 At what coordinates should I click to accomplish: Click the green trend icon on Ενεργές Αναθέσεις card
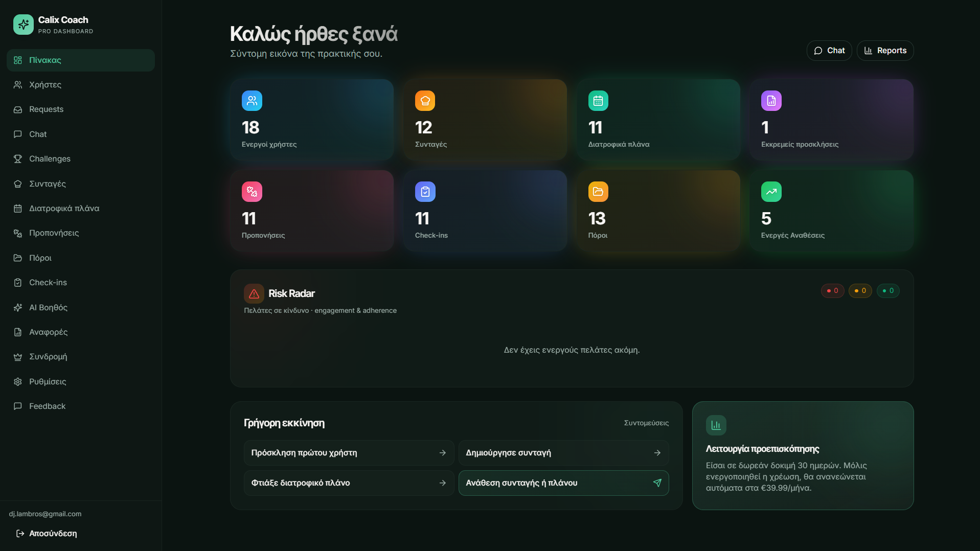[x=771, y=192]
